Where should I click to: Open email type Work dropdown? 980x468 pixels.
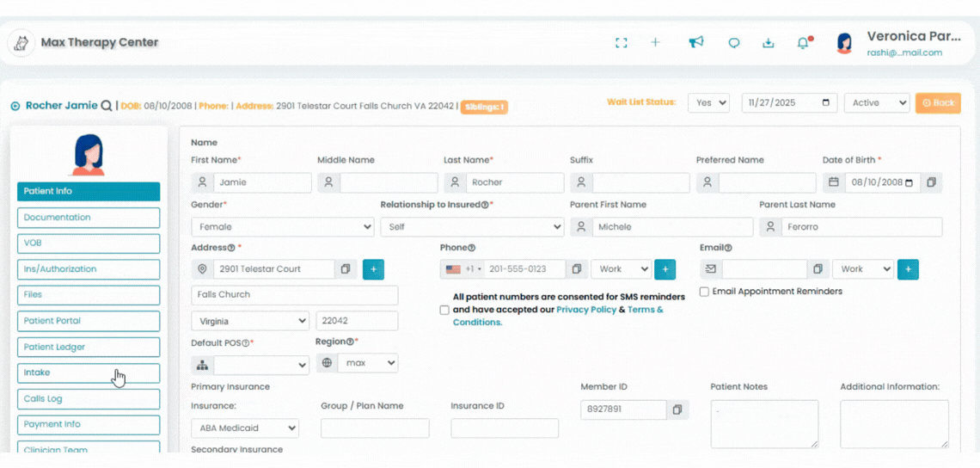pos(863,269)
